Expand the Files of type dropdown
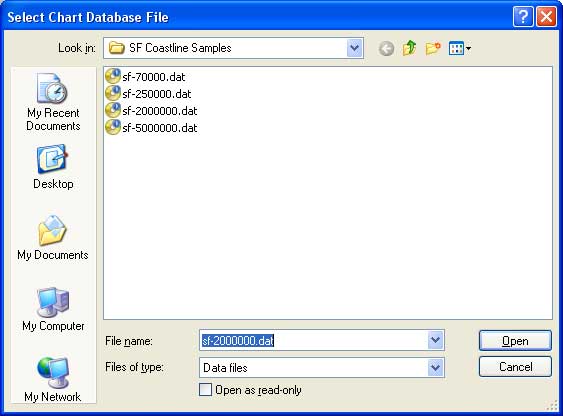 click(435, 367)
